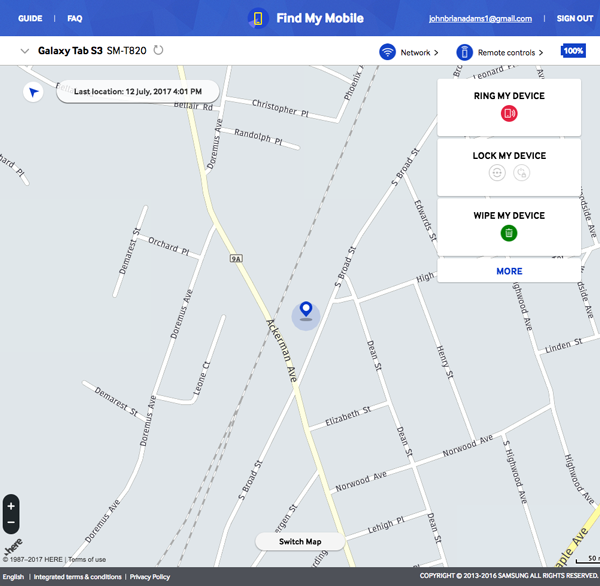Open the Privacy Policy link
Screen dimensions: 600x586
150,577
